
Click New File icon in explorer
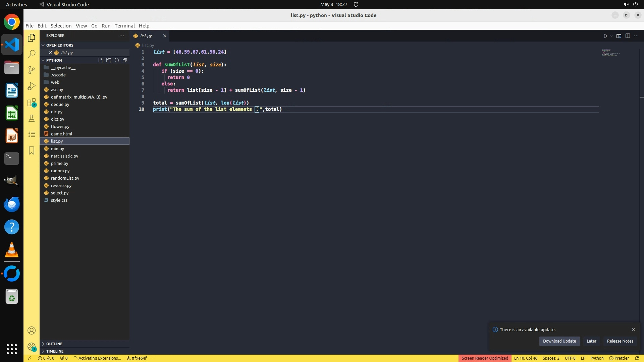pos(100,60)
